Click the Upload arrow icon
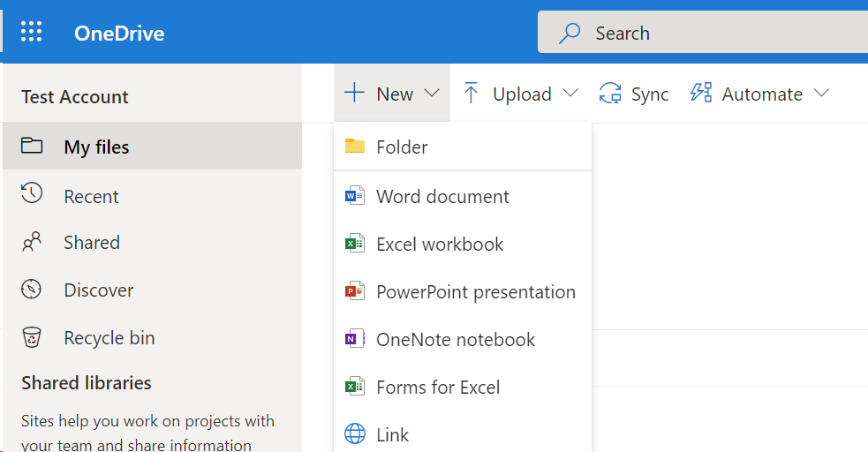868x452 pixels. click(x=471, y=93)
